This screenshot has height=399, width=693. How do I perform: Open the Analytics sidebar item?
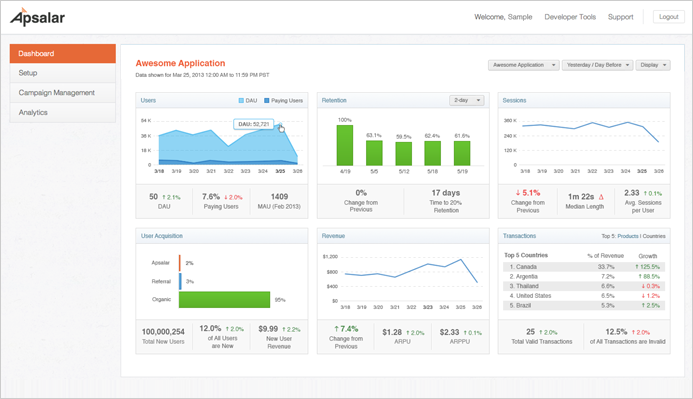click(63, 112)
